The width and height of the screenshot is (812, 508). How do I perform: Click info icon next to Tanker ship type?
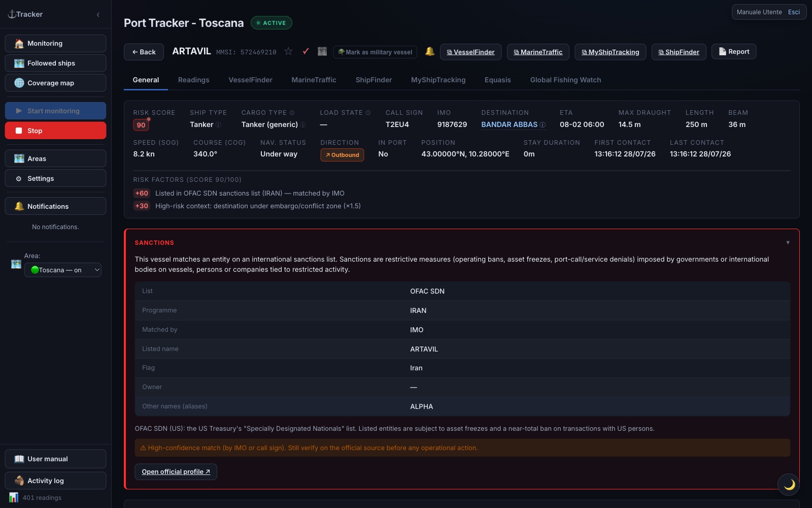pos(218,125)
